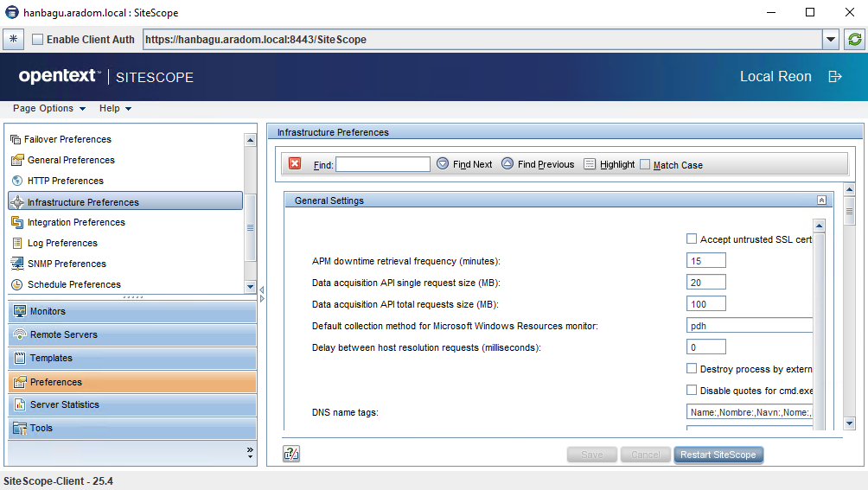Open the Tools context tab
Viewport: 868px width, 490px height.
coord(132,428)
